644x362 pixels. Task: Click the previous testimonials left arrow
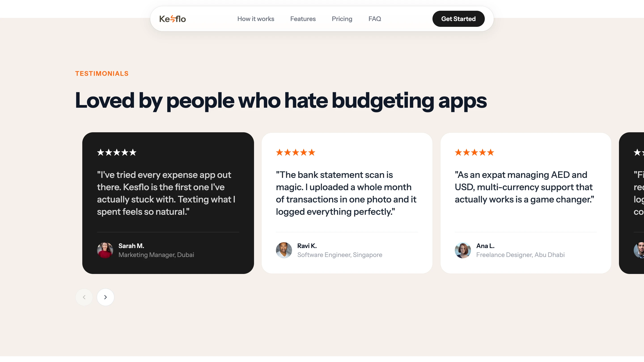84,297
